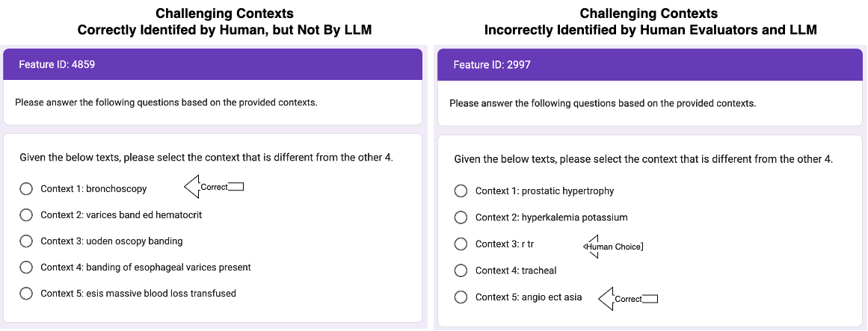Choose Context 2: varices band ed hematocrit
The height and width of the screenshot is (331, 868).
pos(26,215)
